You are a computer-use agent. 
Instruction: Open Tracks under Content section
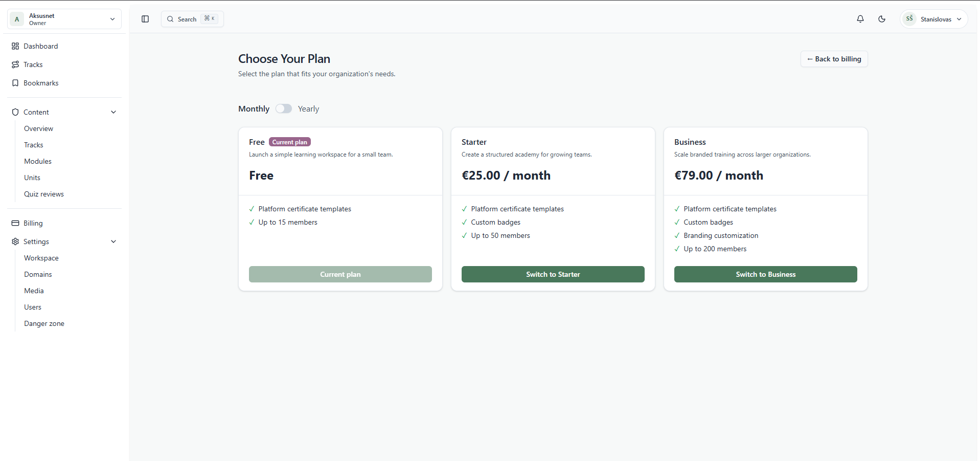(x=34, y=145)
